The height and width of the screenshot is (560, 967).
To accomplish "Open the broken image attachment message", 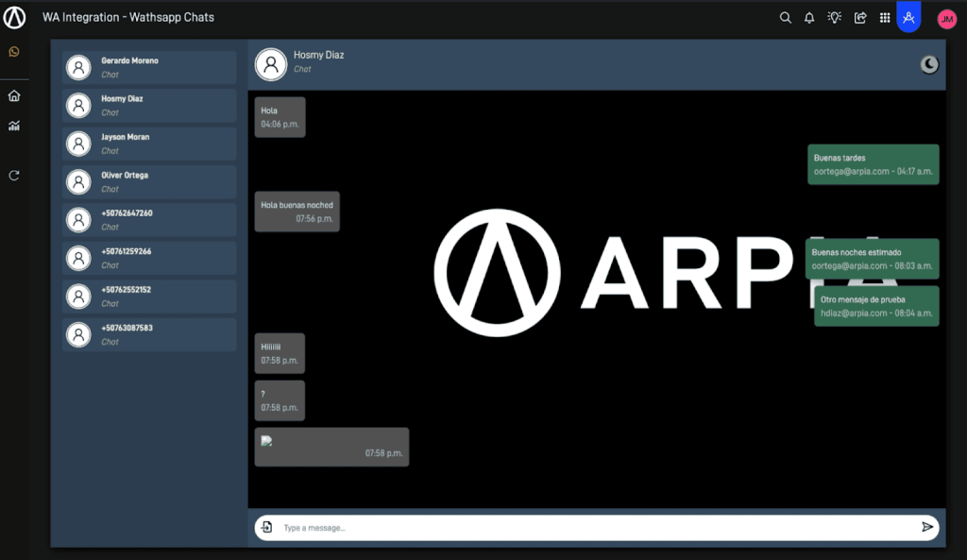I will tap(331, 447).
